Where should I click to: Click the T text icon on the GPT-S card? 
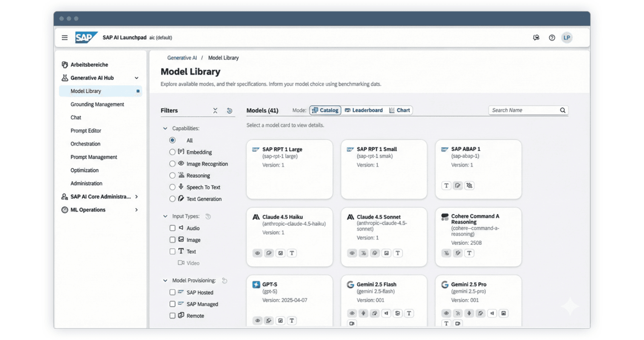(292, 321)
